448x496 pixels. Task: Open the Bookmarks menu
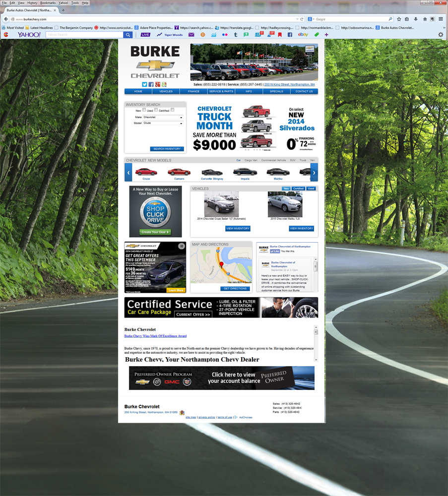[48, 3]
